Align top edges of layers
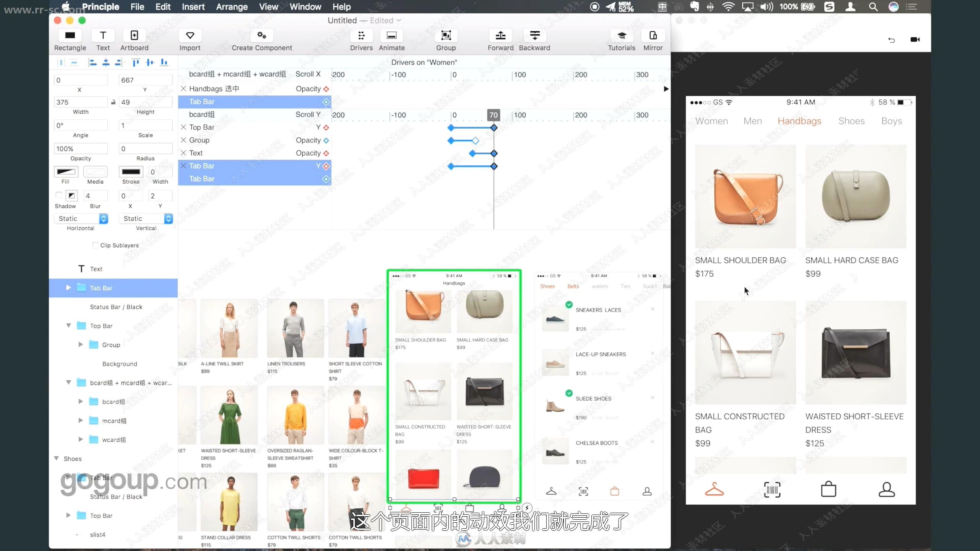Image resolution: width=980 pixels, height=551 pixels. 136,62
